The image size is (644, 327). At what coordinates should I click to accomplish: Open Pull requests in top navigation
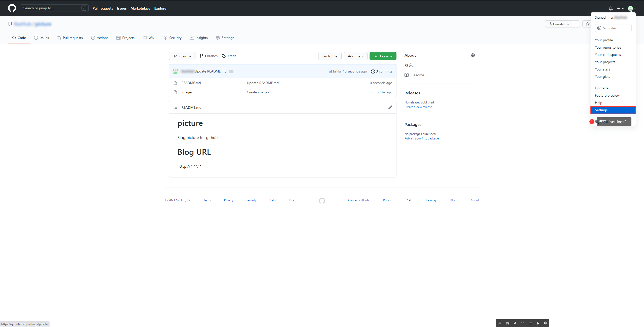[103, 8]
